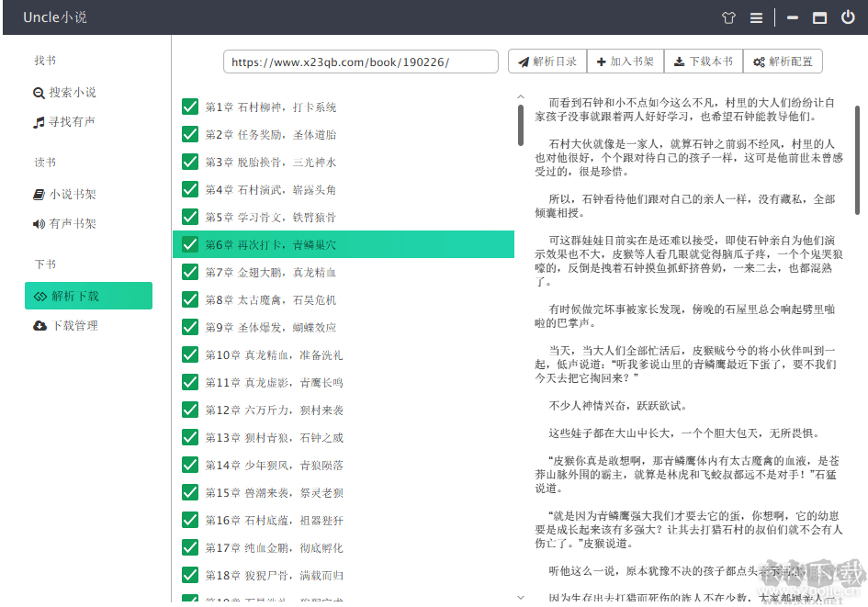
Task: Toggle the 第18章 掘见尸骨 checkbox
Action: coord(189,575)
